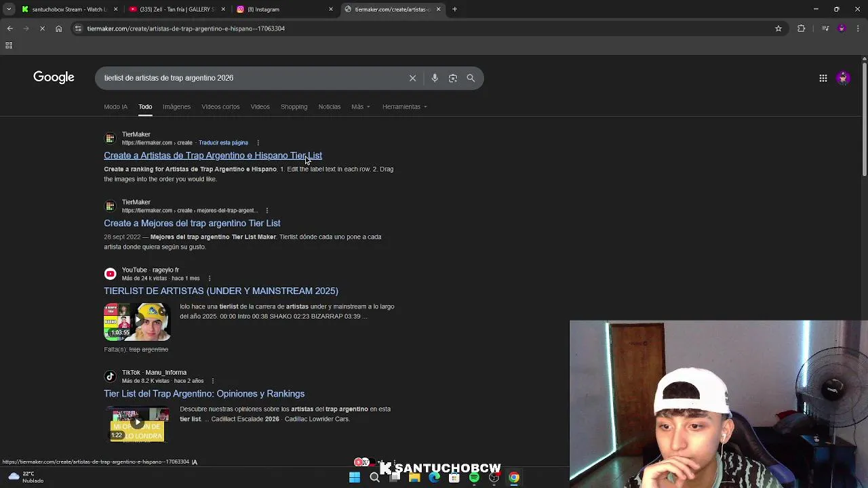
Task: Expand the Más search filter menu
Action: pyautogui.click(x=361, y=106)
